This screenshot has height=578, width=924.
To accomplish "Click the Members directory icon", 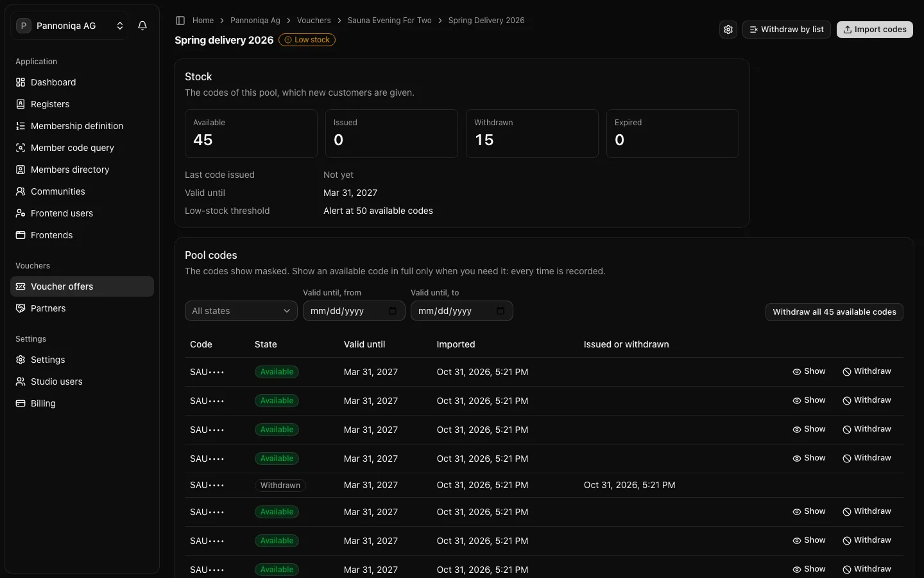I will (x=21, y=170).
